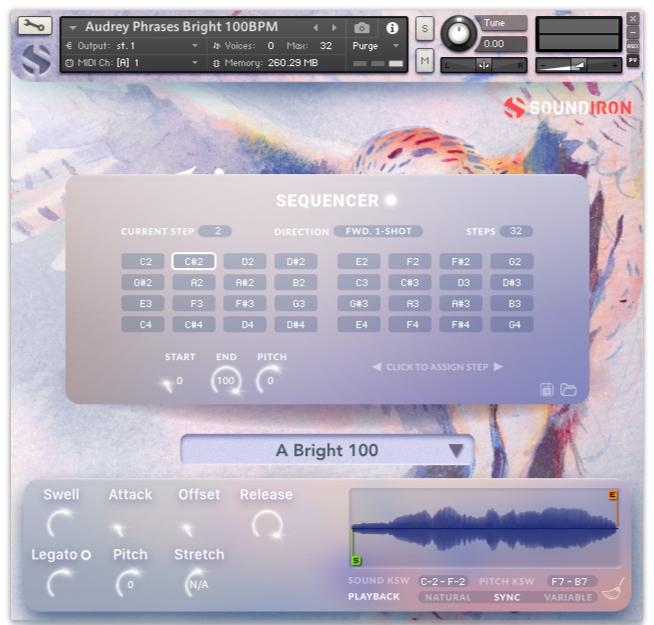The width and height of the screenshot is (654, 625).
Task: Mute the instrument with M button
Action: pyautogui.click(x=425, y=60)
